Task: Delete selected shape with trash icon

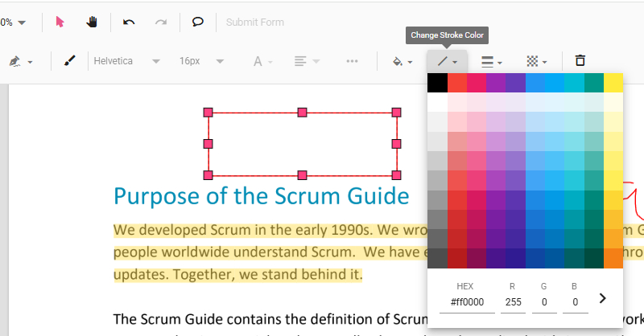Action: [580, 61]
